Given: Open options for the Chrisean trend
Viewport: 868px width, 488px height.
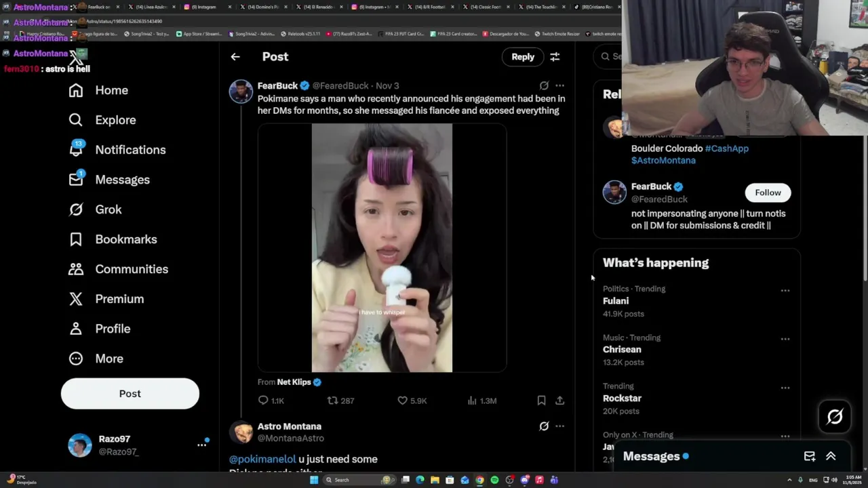Looking at the screenshot, I should coord(785,339).
